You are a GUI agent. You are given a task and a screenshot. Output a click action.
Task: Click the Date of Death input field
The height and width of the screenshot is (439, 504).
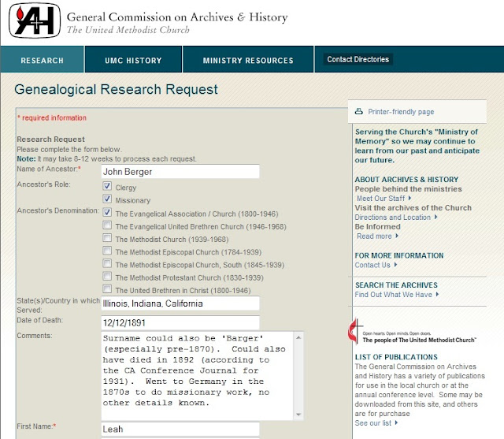click(x=180, y=322)
